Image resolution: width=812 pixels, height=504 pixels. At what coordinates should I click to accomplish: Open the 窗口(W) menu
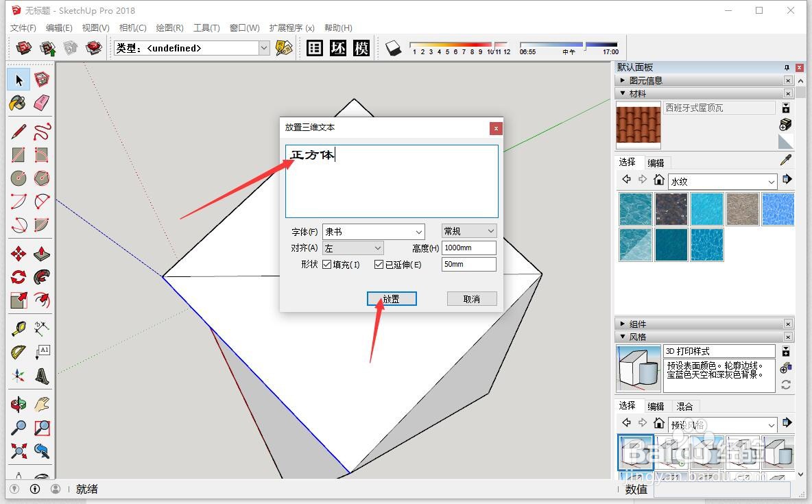[243, 28]
